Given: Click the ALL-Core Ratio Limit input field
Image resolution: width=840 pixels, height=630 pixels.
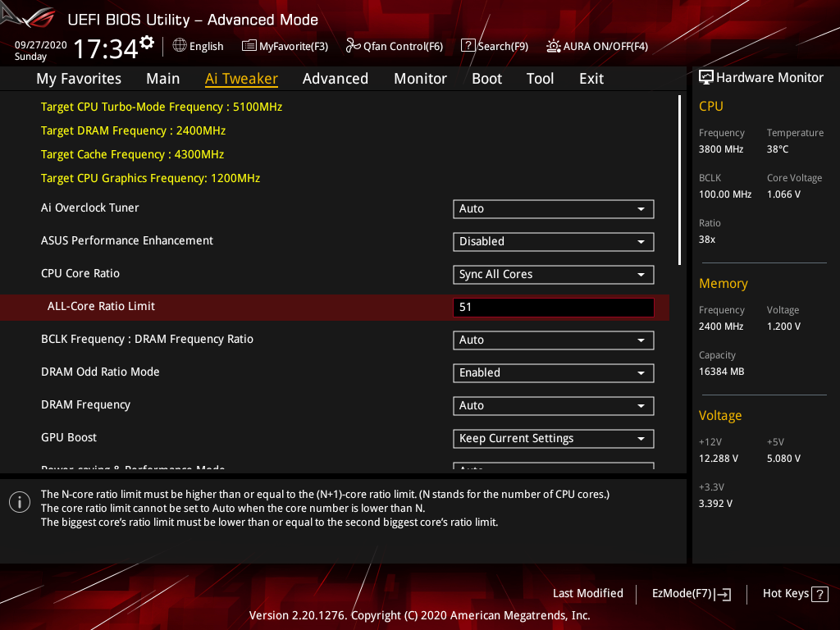Looking at the screenshot, I should 554,308.
